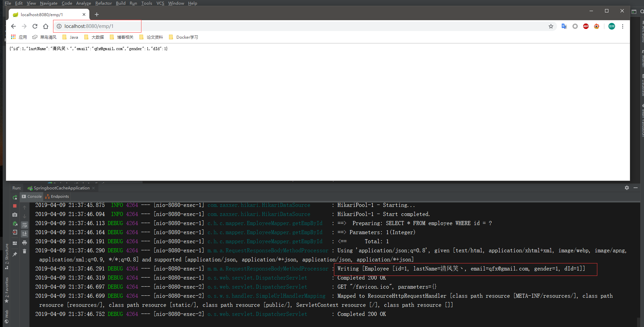
Task: Reload the localhost page
Action: pos(35,26)
